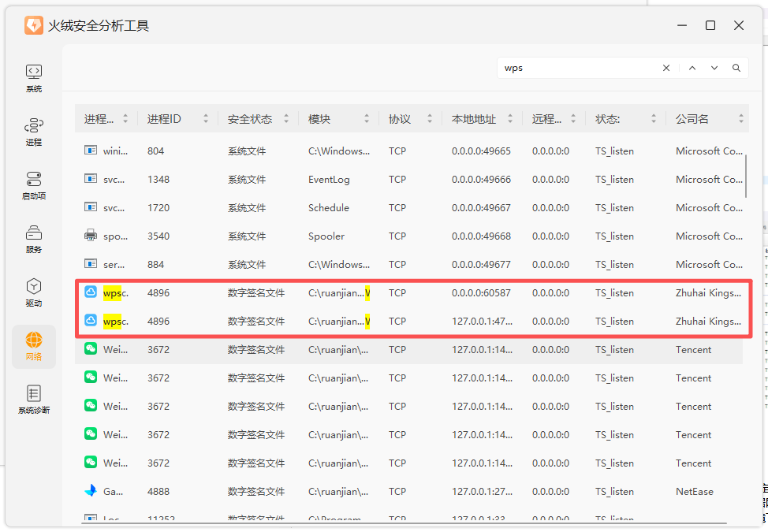The height and width of the screenshot is (532, 768).
Task: Clear the wps search text with X
Action: [666, 68]
